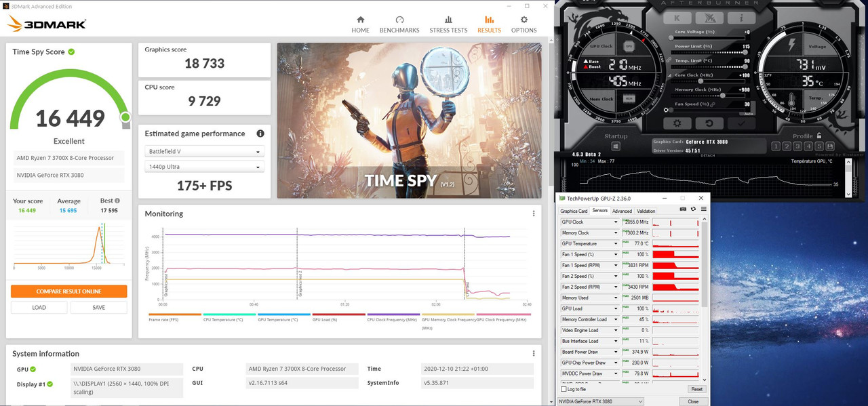Click the info icon next to Best score
The height and width of the screenshot is (406, 868).
coord(117,201)
